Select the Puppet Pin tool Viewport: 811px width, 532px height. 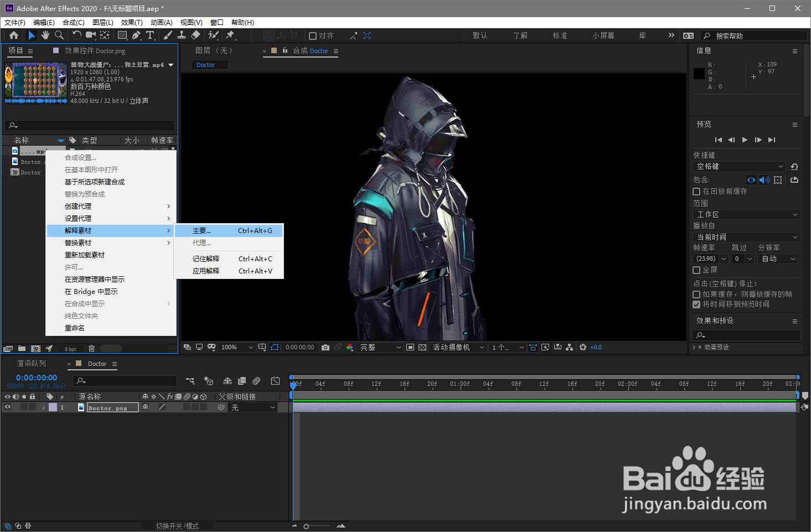[x=230, y=35]
